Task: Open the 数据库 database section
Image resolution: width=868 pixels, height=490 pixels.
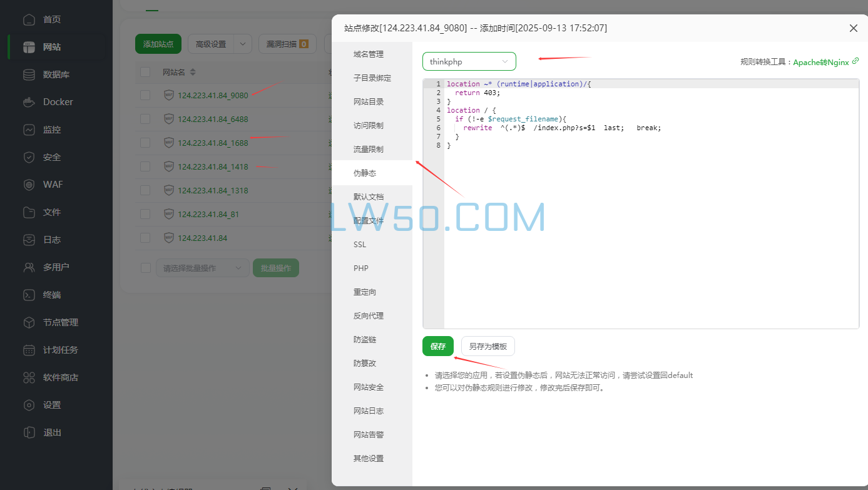Action: click(x=56, y=74)
